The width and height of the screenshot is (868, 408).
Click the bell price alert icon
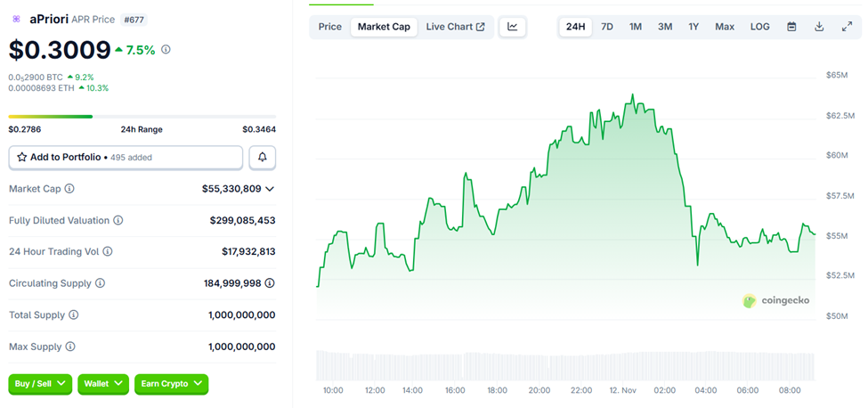263,158
